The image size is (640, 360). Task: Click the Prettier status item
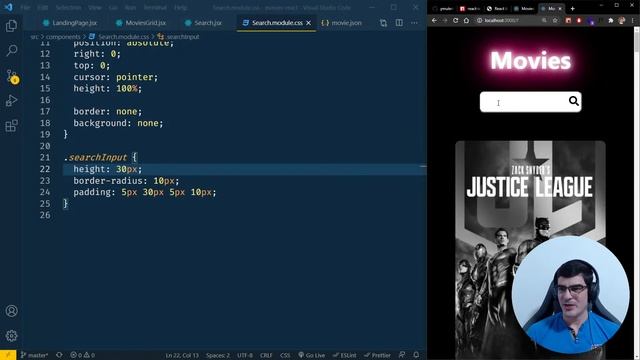click(x=378, y=355)
